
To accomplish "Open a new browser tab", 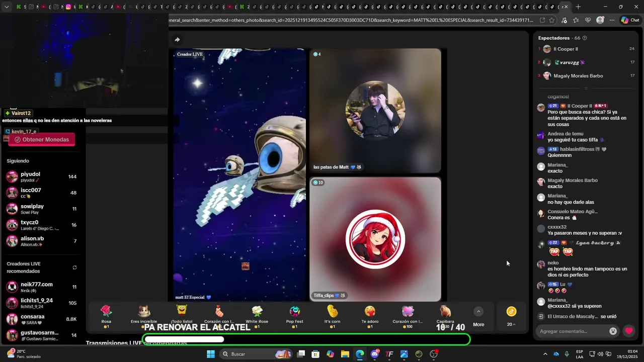I will (x=578, y=7).
